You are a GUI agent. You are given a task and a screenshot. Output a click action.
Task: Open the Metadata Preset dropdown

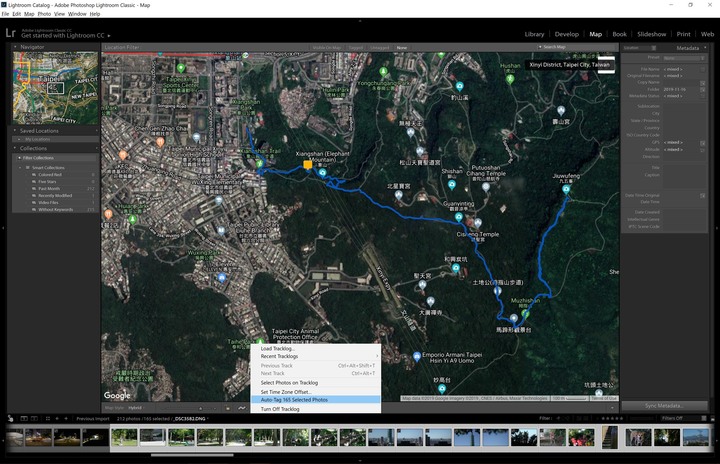pyautogui.click(x=683, y=58)
